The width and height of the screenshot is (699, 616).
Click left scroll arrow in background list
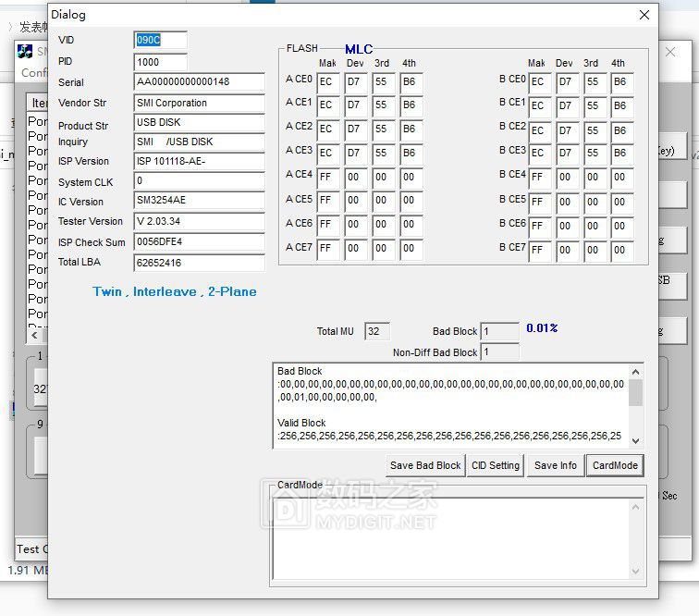click(35, 336)
